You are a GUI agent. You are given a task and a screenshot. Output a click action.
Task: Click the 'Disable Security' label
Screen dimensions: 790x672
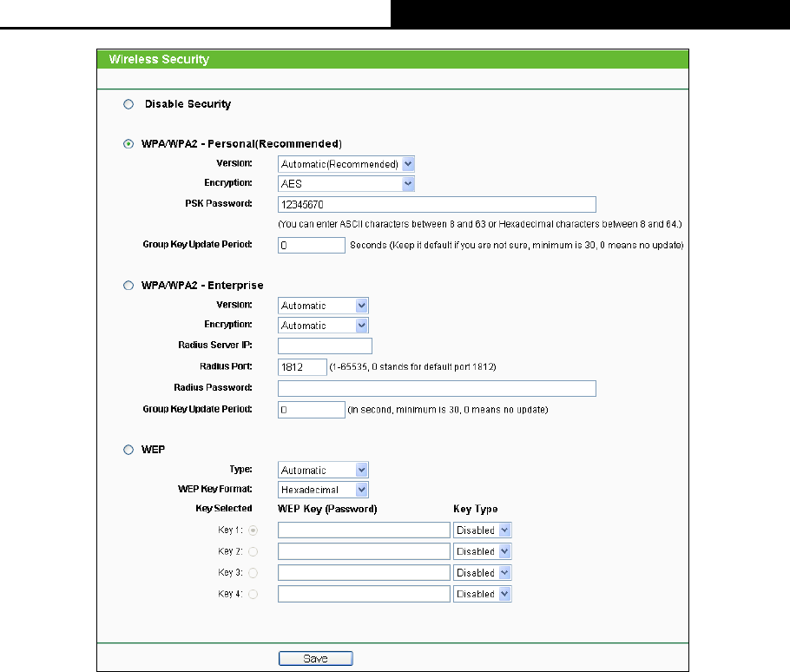coord(188,104)
